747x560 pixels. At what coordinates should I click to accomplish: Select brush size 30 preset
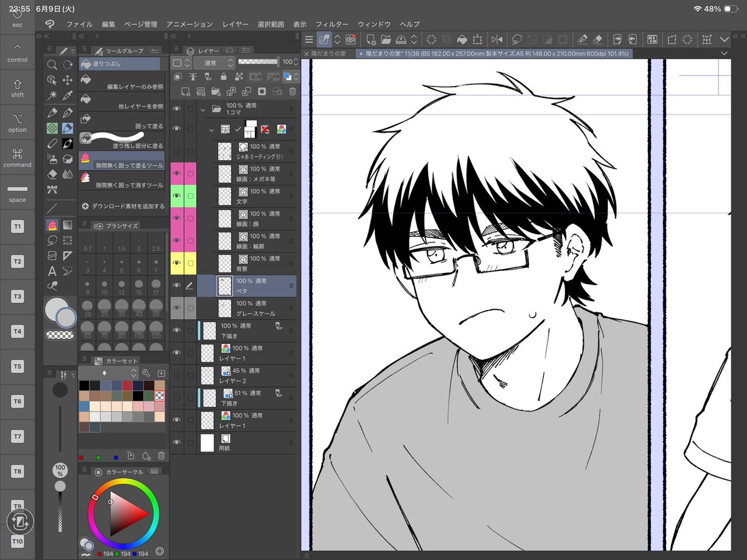[121, 308]
